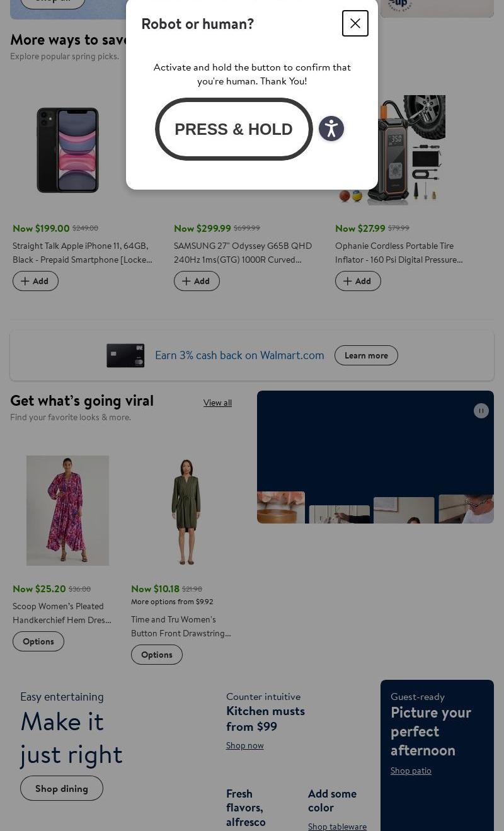Click the accessibility icon beside Press & Hold
This screenshot has width=504, height=831.
[331, 129]
